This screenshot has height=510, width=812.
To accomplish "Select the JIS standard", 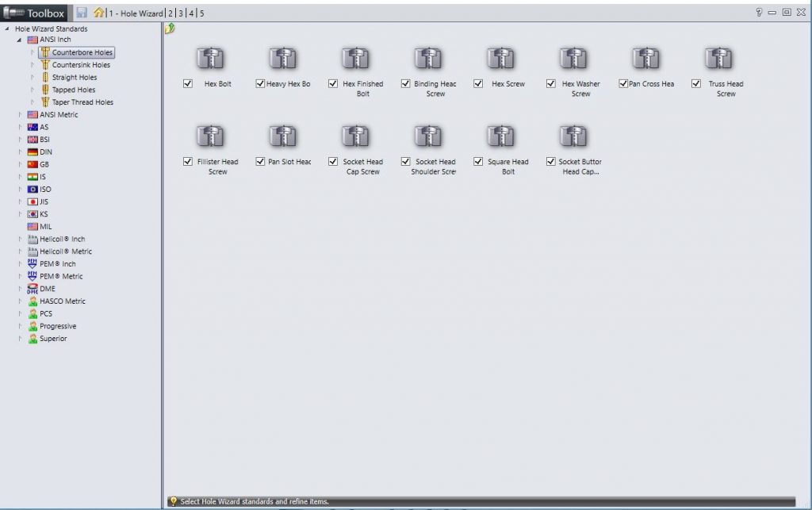I will [x=44, y=201].
